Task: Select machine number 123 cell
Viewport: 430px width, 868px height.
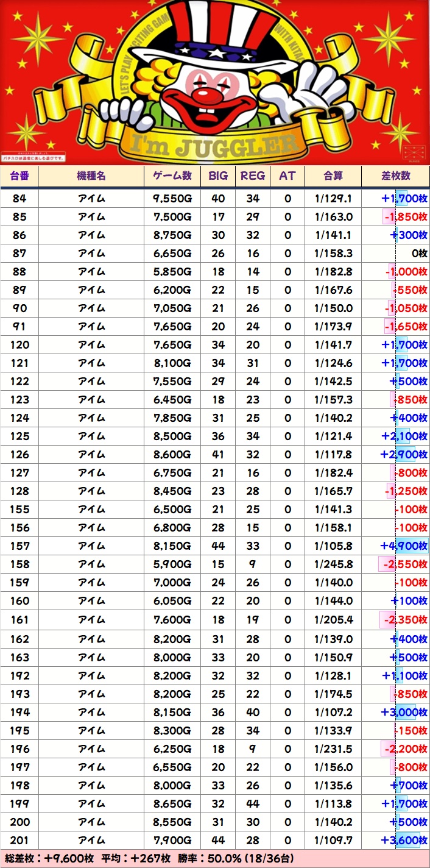Action: coord(19,400)
